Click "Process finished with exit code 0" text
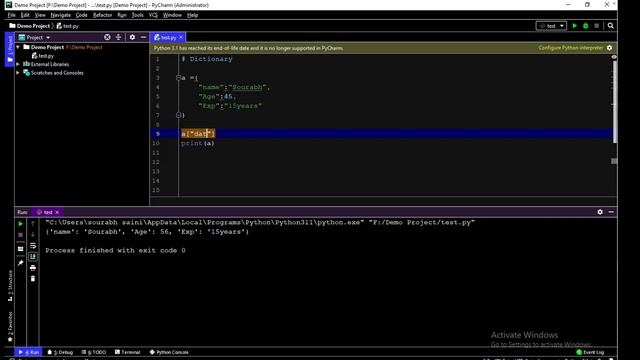 pyautogui.click(x=115, y=250)
